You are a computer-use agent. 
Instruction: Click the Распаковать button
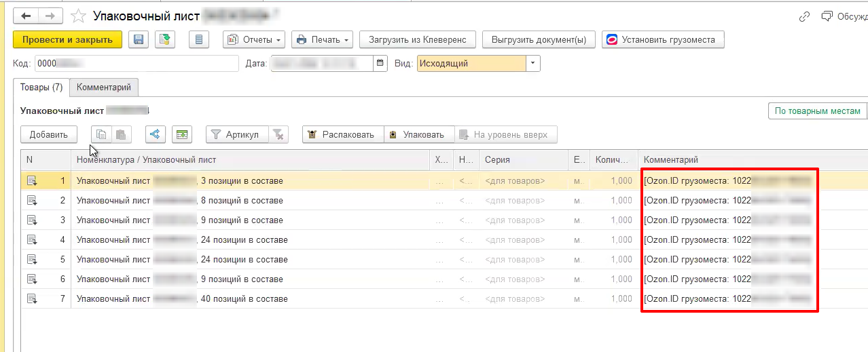pyautogui.click(x=343, y=134)
